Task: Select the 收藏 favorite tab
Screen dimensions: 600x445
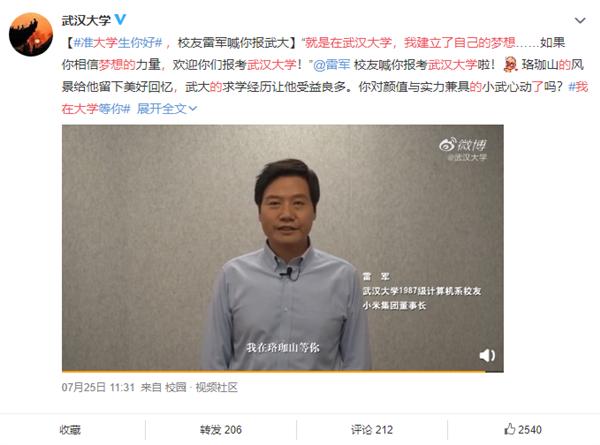Action: click(70, 430)
